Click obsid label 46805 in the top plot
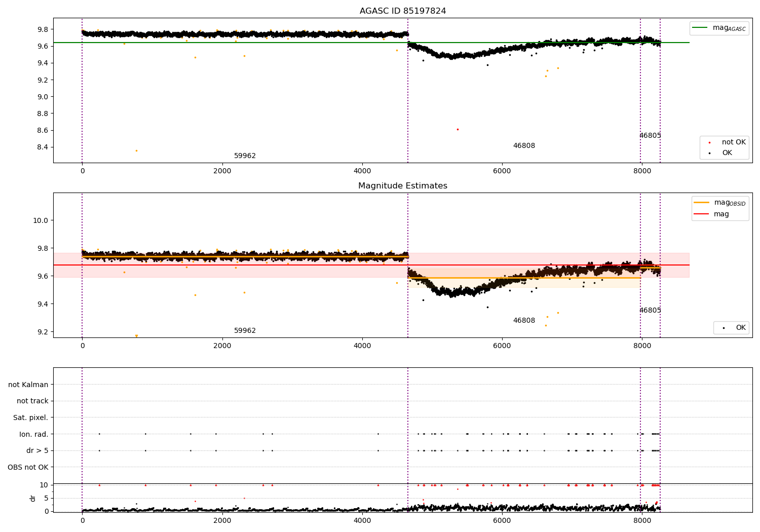 [650, 136]
